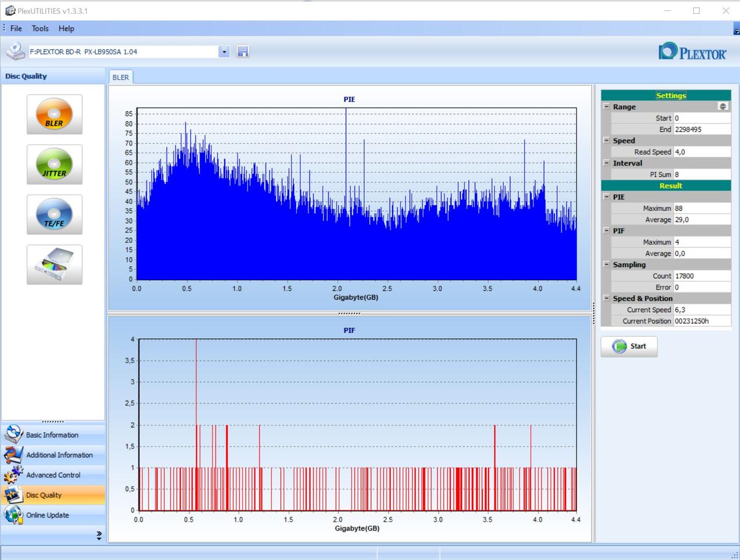Open Basic Information panel
740x560 pixels.
52,435
